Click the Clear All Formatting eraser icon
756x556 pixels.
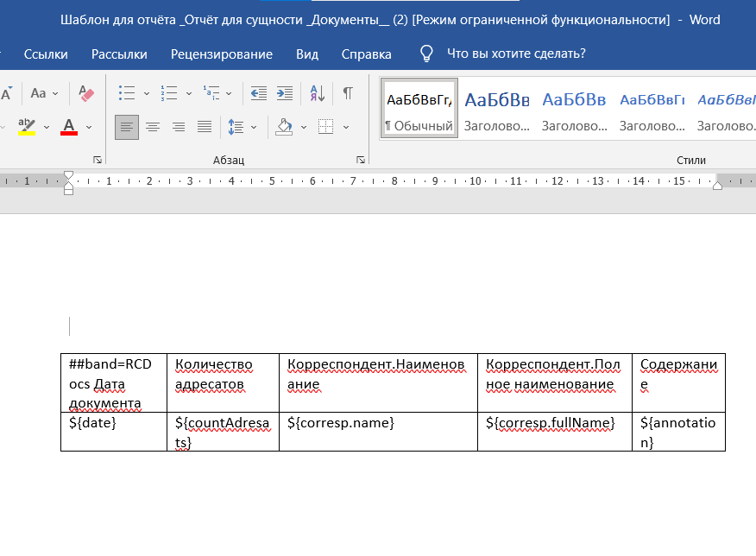pos(86,93)
